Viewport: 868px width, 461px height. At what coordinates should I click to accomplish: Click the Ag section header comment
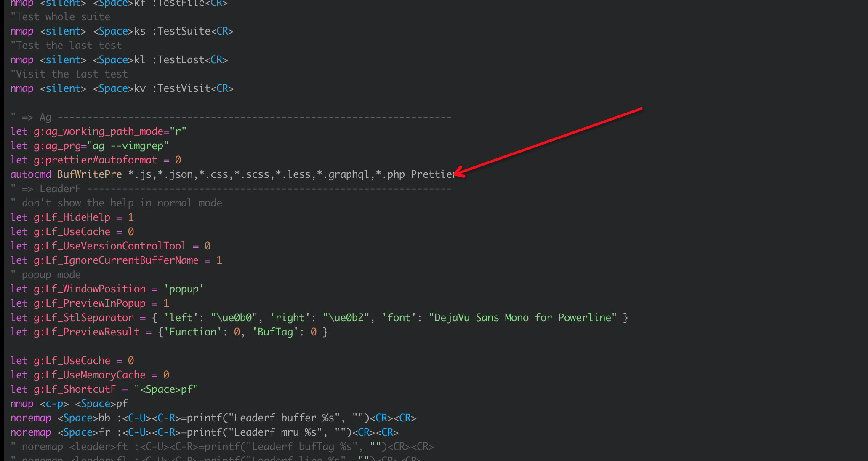tap(45, 117)
